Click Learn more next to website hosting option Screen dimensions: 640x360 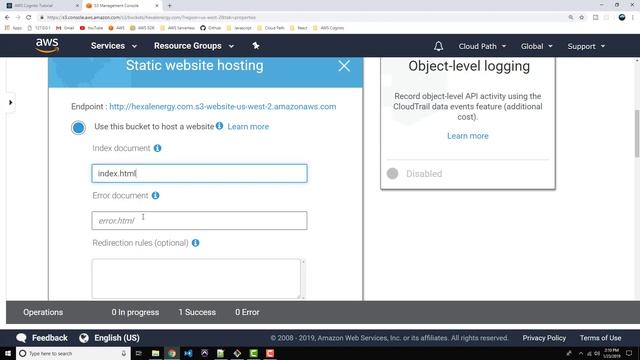click(248, 127)
